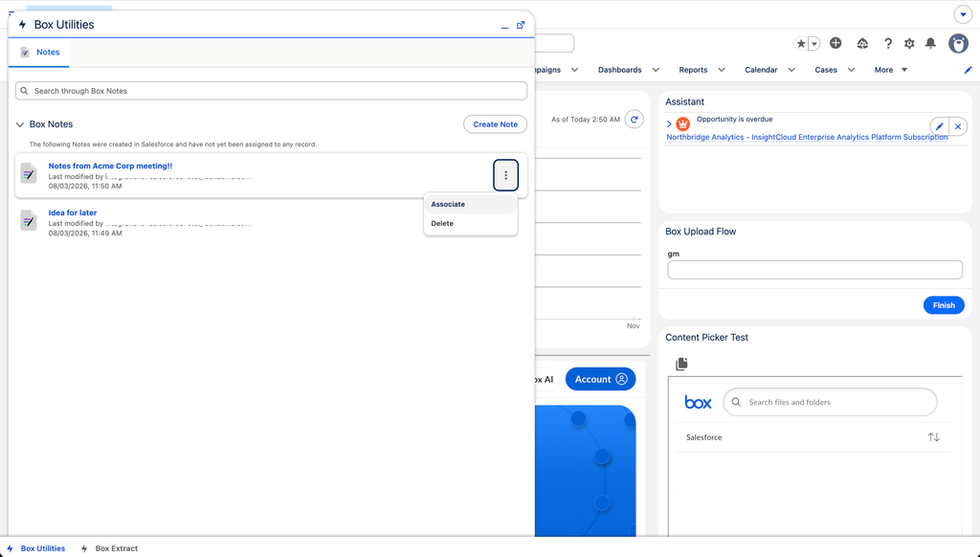The image size is (980, 557).
Task: Select Delete from the note menu
Action: click(x=471, y=223)
